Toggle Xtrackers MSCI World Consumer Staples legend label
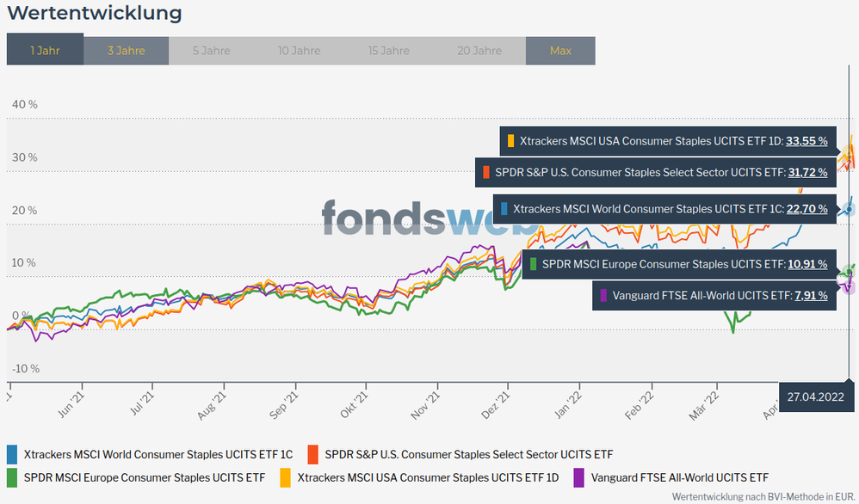859x504 pixels. coord(158,454)
